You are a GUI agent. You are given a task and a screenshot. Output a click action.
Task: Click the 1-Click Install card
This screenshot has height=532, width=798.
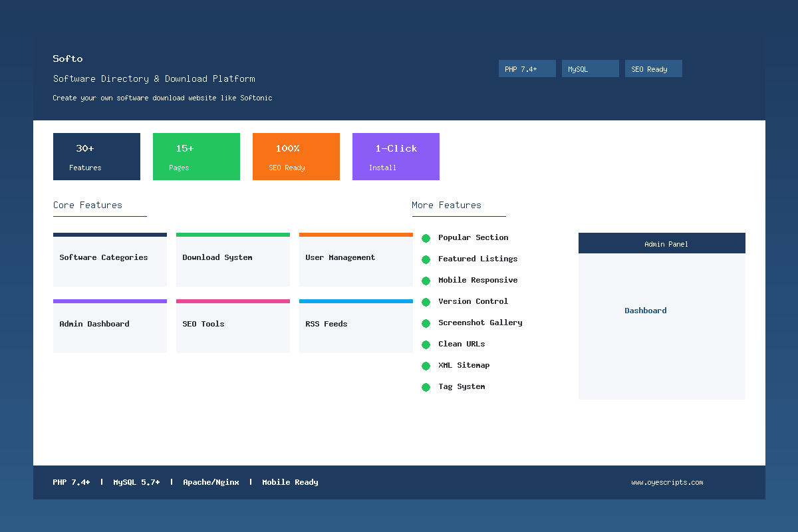click(396, 156)
